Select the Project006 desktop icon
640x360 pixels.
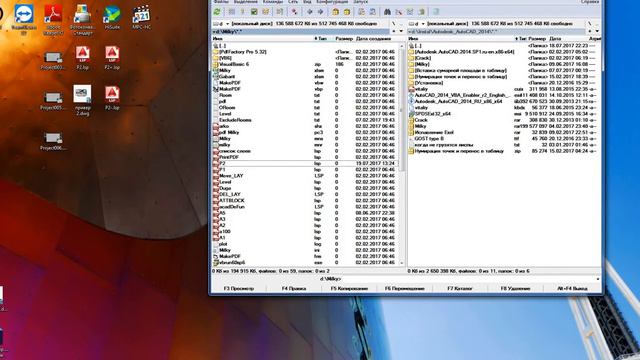[53, 141]
